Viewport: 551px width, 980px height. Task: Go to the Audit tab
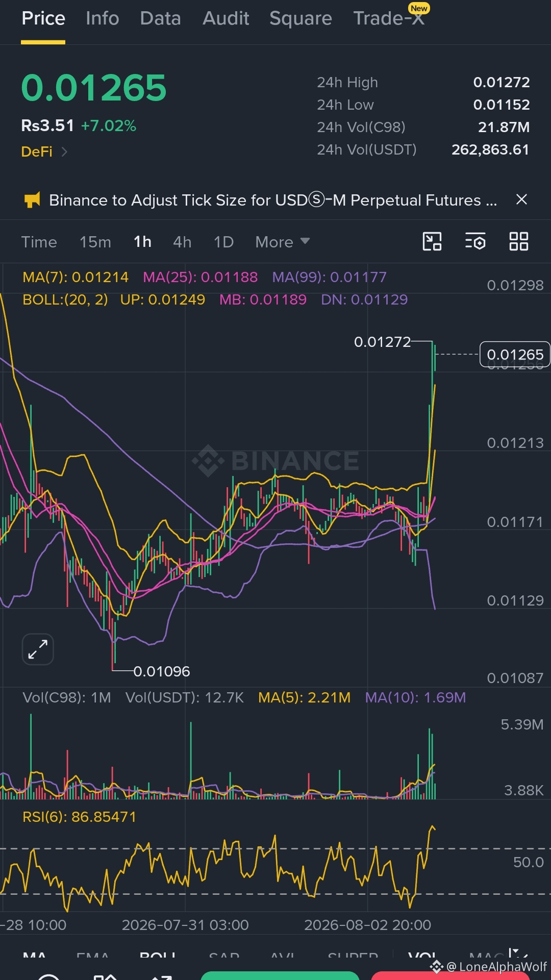click(x=226, y=18)
